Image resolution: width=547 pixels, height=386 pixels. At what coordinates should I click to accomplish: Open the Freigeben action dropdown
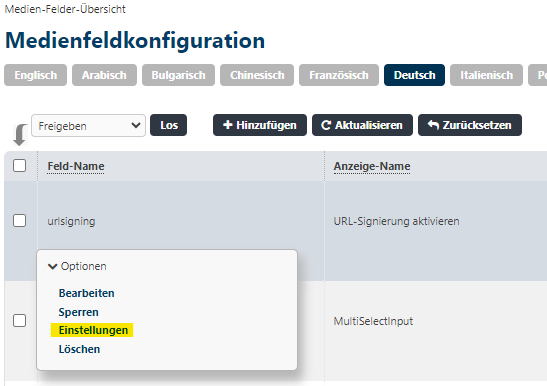(88, 126)
